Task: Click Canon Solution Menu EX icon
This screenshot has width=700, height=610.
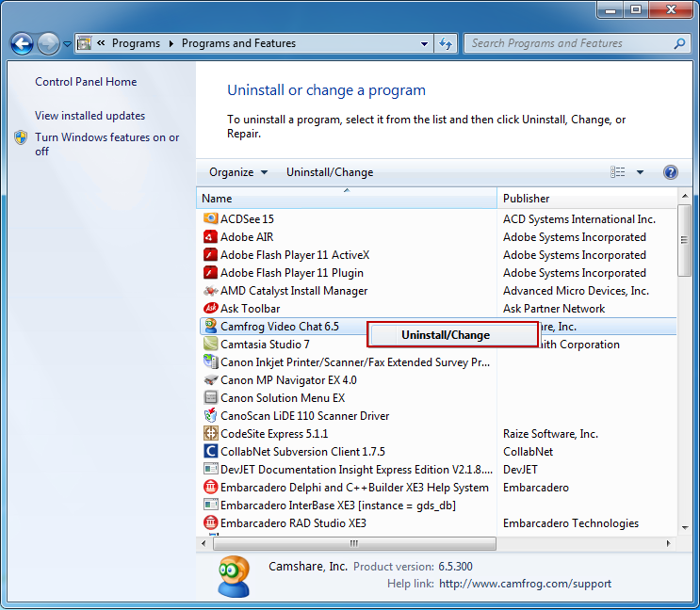Action: 210,398
